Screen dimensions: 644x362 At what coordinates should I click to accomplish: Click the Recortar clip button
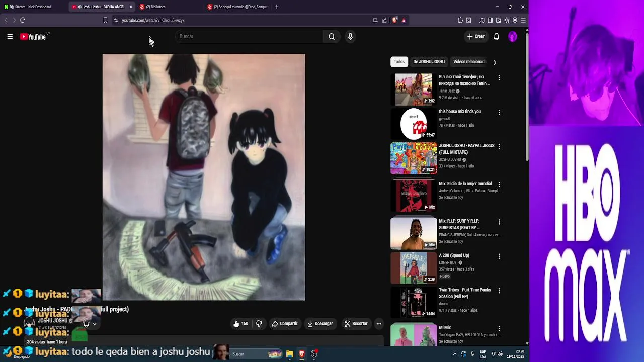356,324
